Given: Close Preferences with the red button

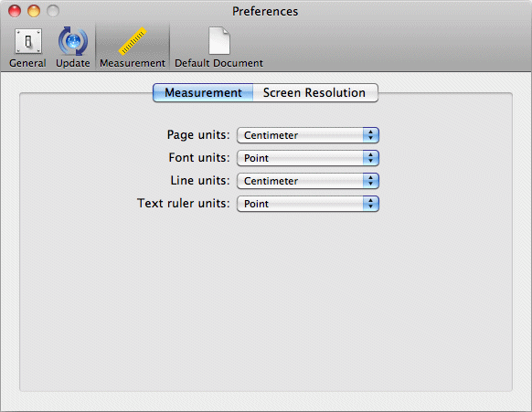Looking at the screenshot, I should pos(15,11).
